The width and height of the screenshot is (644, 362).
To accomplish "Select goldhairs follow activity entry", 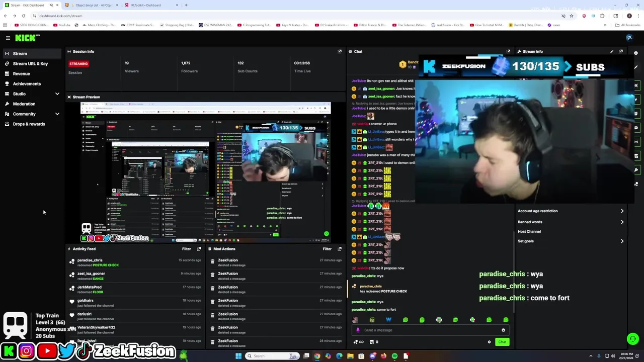I will pos(85,301).
